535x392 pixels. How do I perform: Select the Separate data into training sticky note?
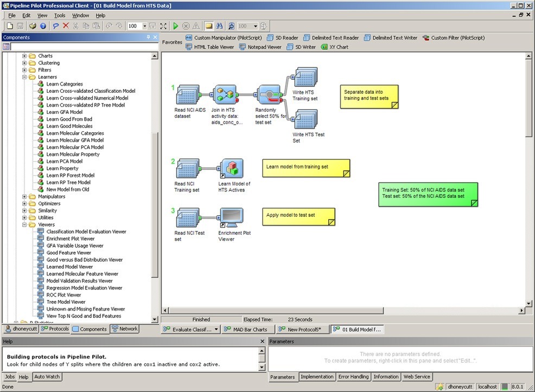tap(369, 97)
